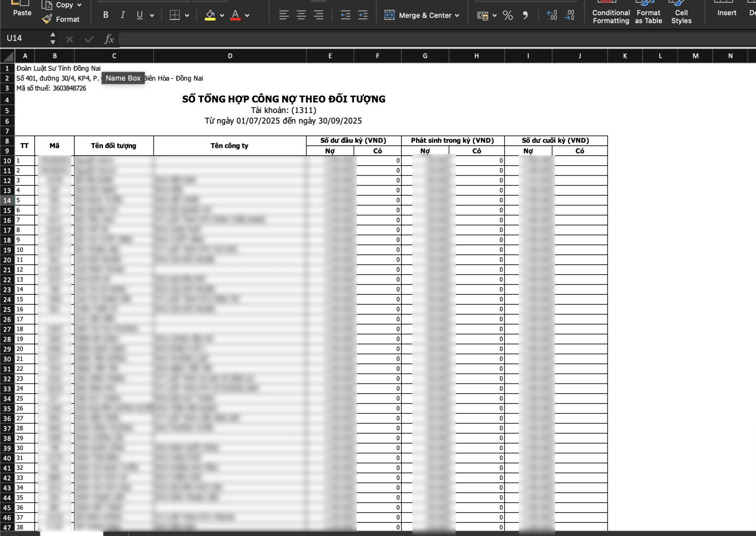756x536 pixels.
Task: Apply bold formatting to selection
Action: click(x=105, y=15)
